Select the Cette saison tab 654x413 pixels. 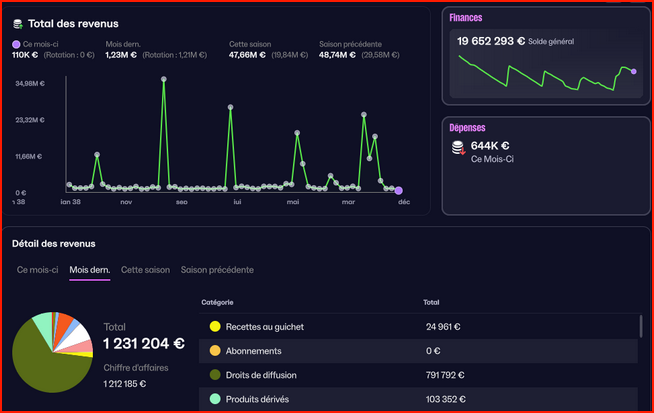tap(145, 270)
